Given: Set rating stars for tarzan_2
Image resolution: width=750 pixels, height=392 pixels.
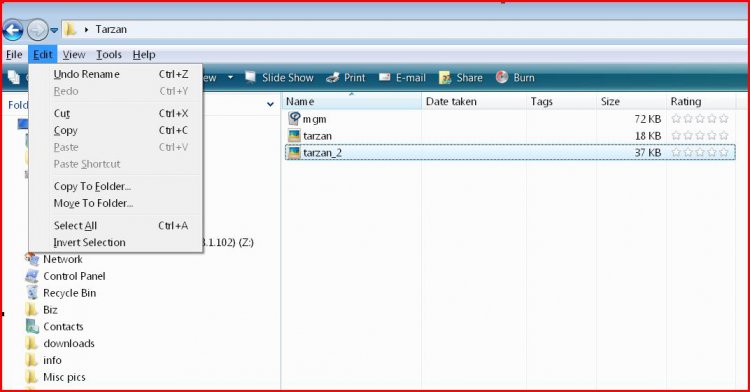Looking at the screenshot, I should pos(700,152).
